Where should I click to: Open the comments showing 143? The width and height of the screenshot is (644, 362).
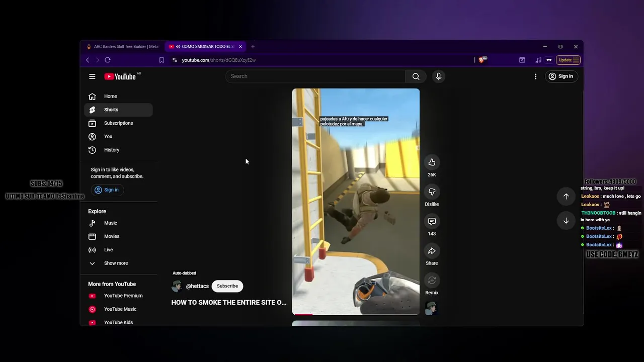(x=432, y=222)
